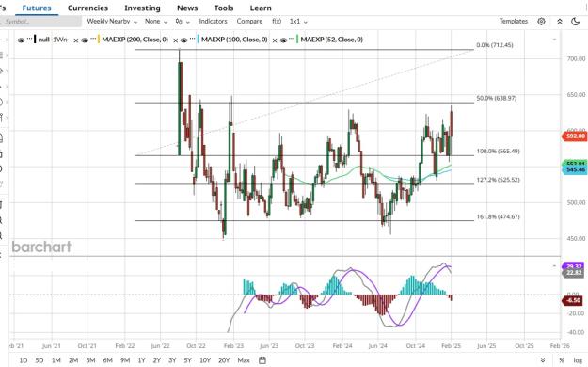Hide the MAEXP (52, Close, 0) indicator
588x367 pixels.
click(283, 40)
